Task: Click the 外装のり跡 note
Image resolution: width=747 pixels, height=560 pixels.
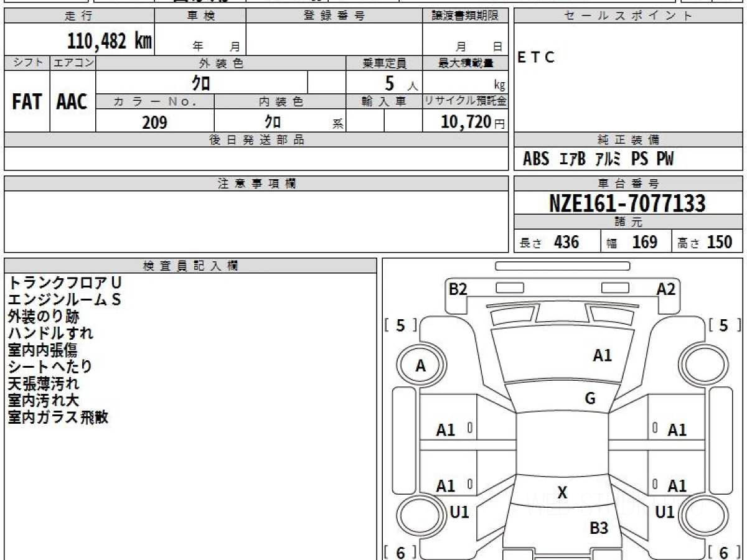Action: pos(44,317)
